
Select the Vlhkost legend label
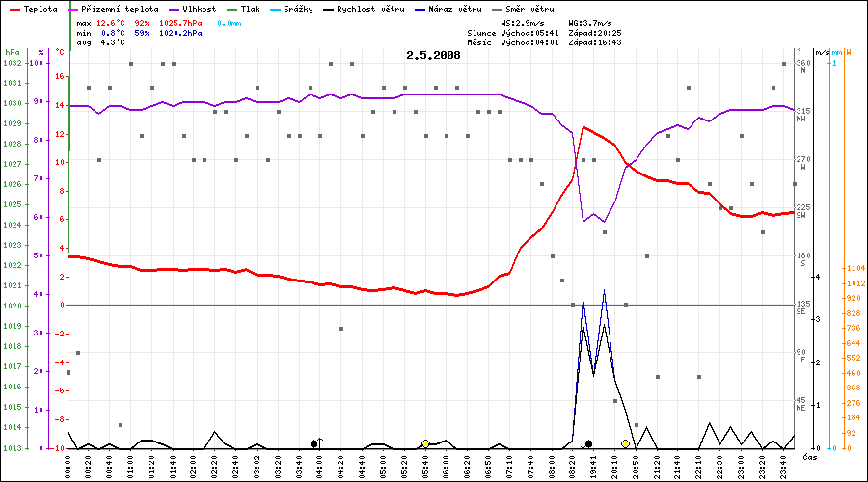pyautogui.click(x=200, y=9)
